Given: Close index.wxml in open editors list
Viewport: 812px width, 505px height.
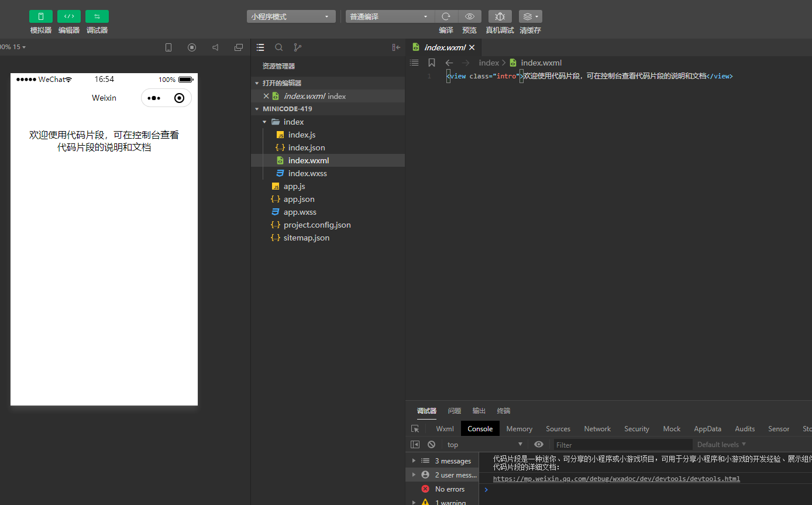Looking at the screenshot, I should click(266, 96).
